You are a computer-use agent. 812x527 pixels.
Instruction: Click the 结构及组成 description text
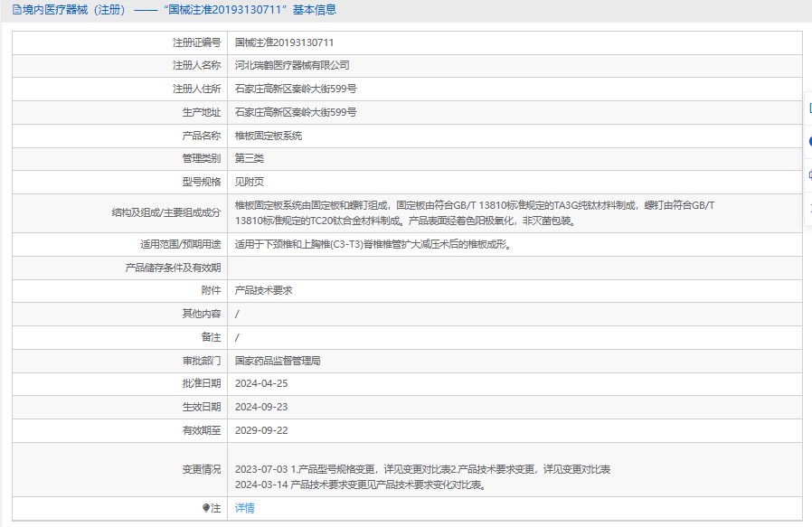pos(475,212)
